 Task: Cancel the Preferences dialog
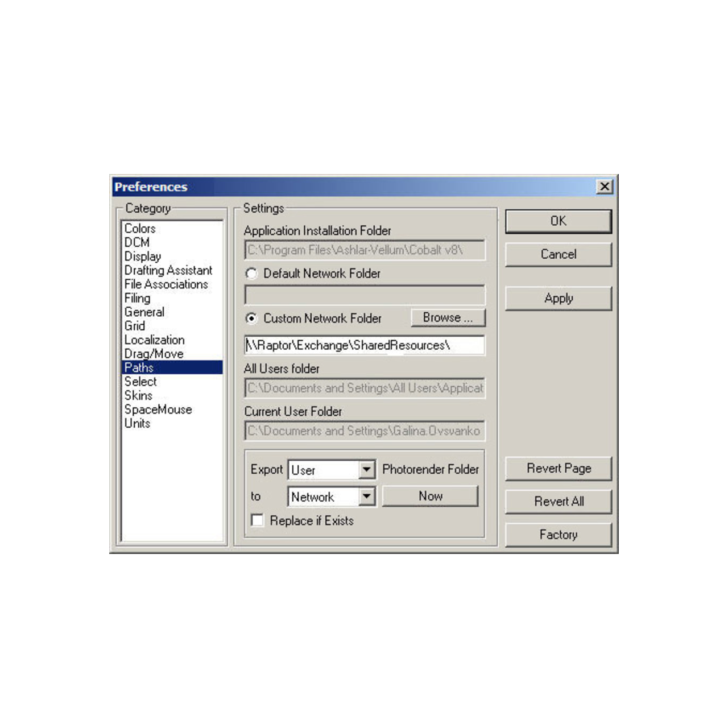pyautogui.click(x=558, y=254)
